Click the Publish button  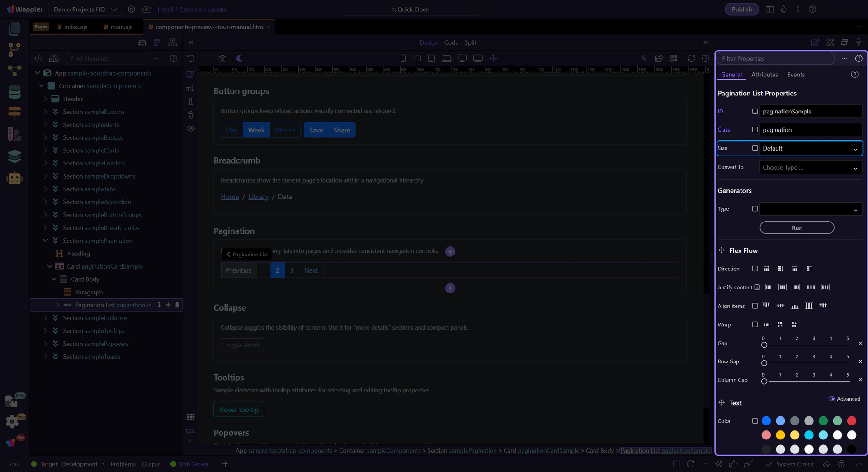pos(741,9)
